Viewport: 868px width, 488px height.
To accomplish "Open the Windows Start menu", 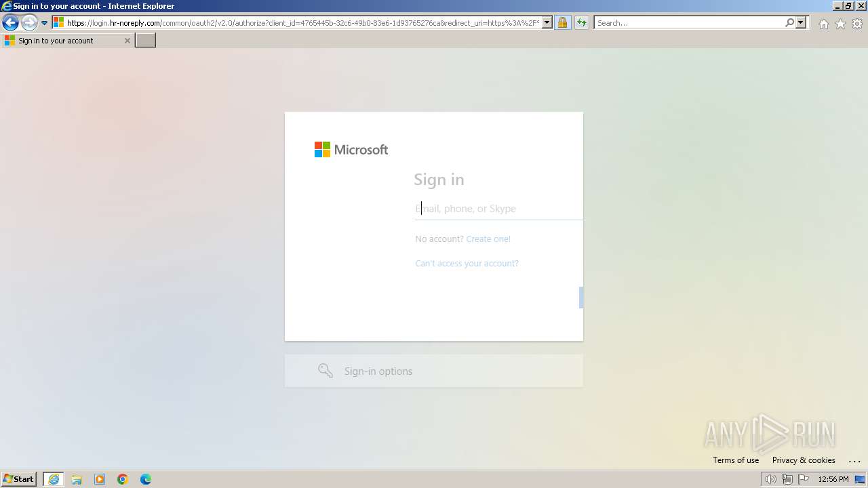I will (19, 479).
